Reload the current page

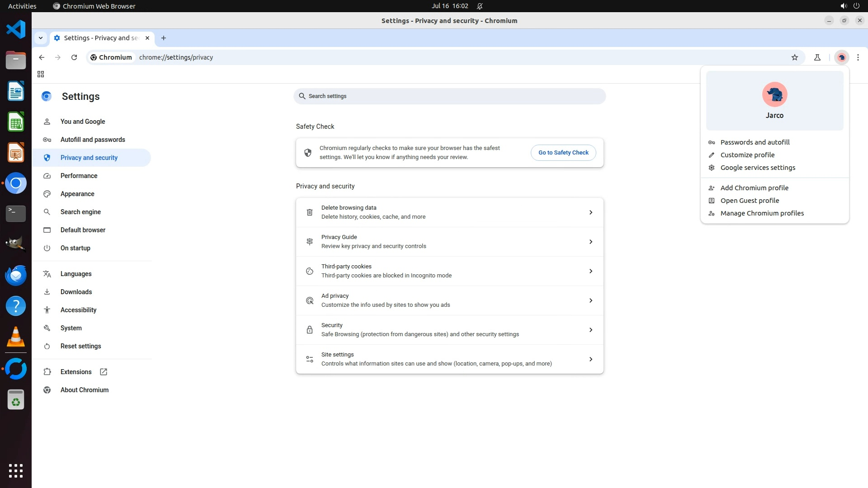click(74, 57)
